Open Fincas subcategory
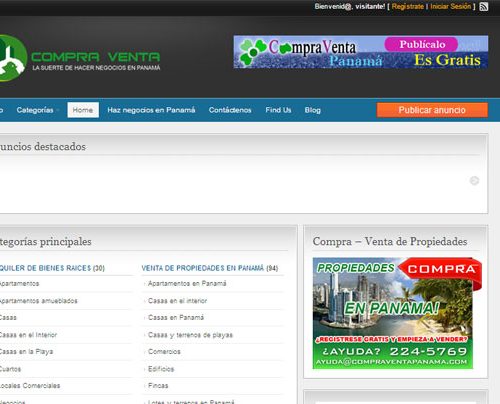Screen dimensions: 500x404 (158, 385)
